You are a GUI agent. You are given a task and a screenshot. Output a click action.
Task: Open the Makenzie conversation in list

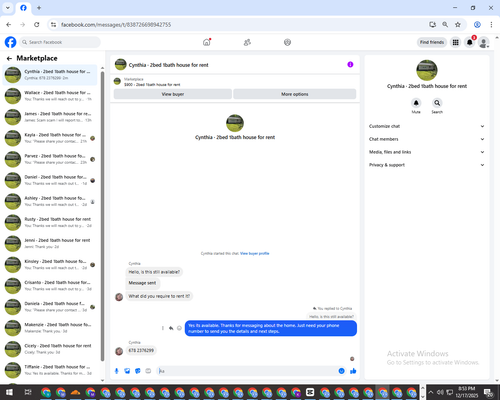pyautogui.click(x=50, y=328)
